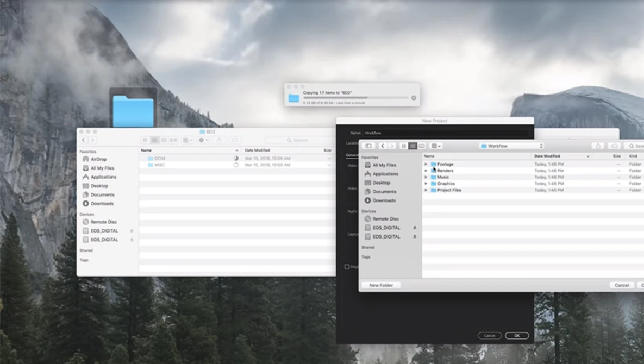Click the Name field containing Workflow

pyautogui.click(x=446, y=133)
